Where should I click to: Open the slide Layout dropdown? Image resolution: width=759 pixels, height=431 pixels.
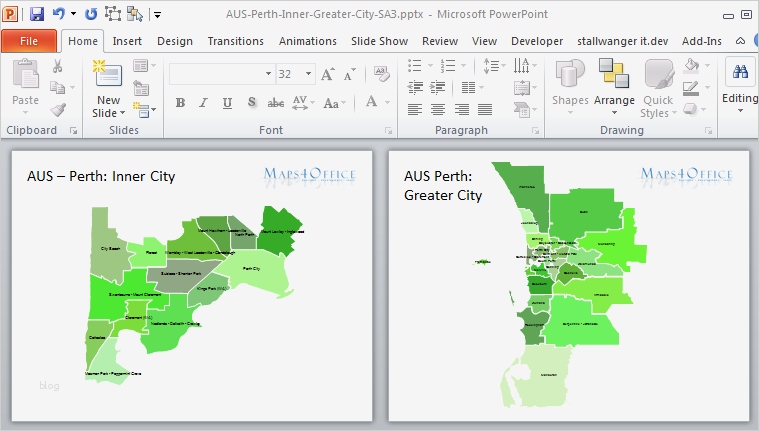pyautogui.click(x=144, y=65)
